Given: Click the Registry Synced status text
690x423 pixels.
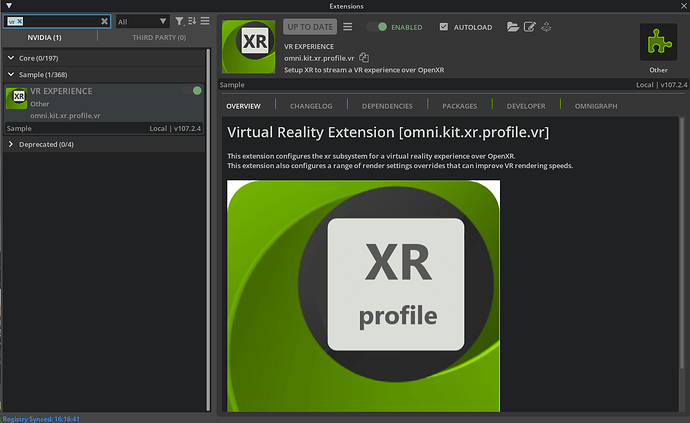Looking at the screenshot, I should pyautogui.click(x=41, y=419).
